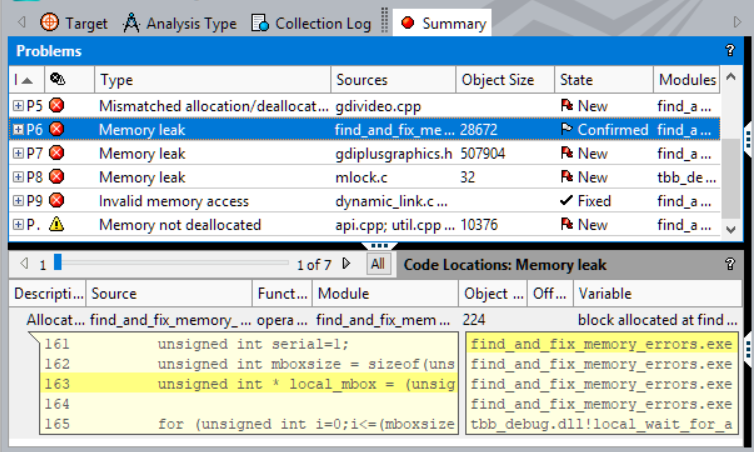Click highlighted source line 163

249,384
